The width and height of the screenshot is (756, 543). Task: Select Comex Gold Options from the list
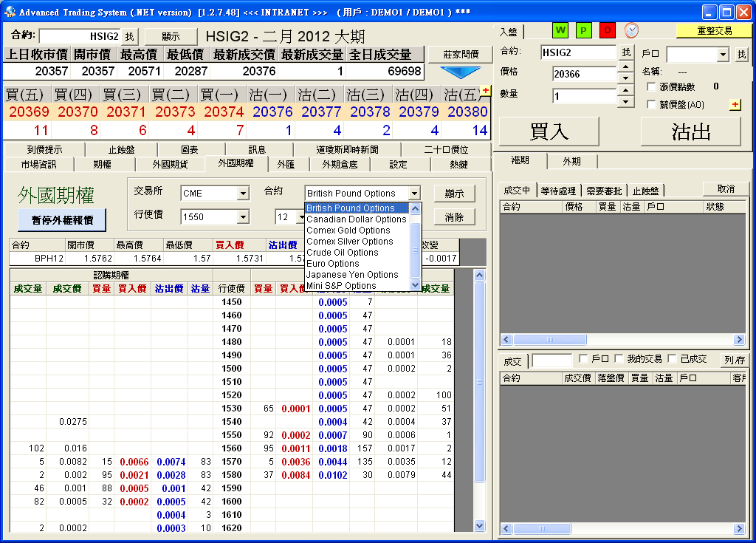point(348,230)
